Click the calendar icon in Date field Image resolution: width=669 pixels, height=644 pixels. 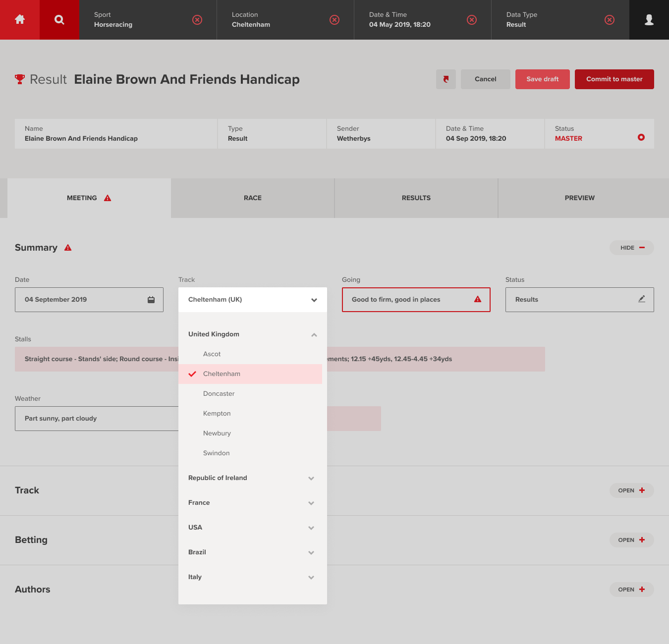151,300
